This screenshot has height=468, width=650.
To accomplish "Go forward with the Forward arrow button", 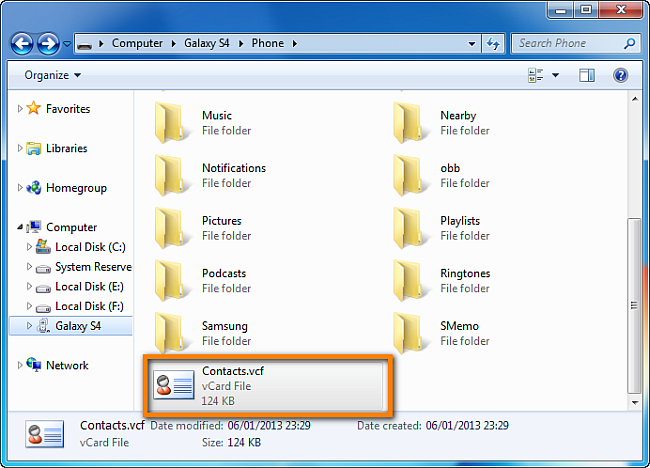I will [48, 44].
